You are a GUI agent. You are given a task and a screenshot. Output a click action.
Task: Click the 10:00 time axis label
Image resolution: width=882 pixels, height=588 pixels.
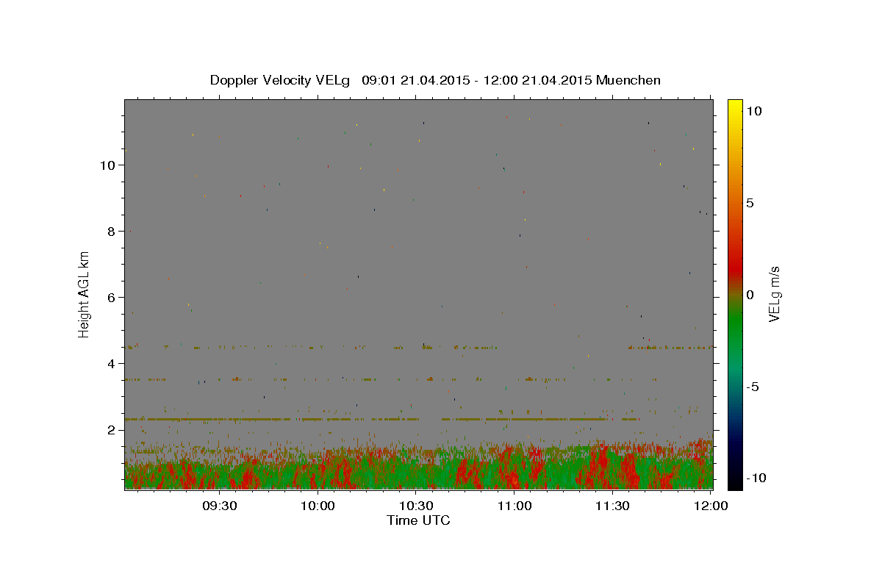[x=318, y=506]
